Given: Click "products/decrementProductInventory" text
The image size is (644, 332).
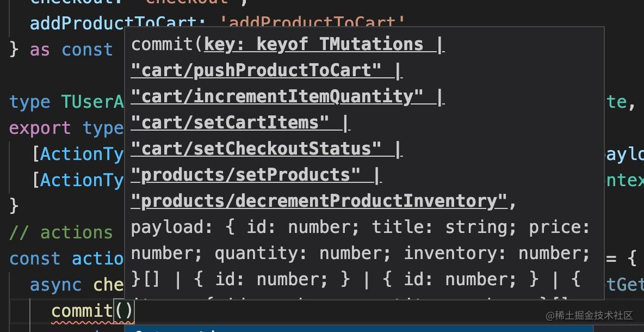Looking at the screenshot, I should pyautogui.click(x=319, y=201).
